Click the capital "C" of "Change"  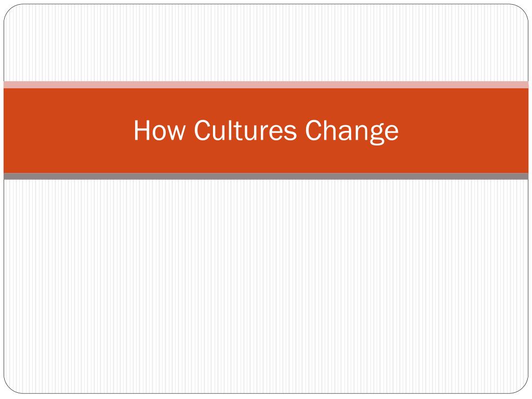(x=313, y=130)
